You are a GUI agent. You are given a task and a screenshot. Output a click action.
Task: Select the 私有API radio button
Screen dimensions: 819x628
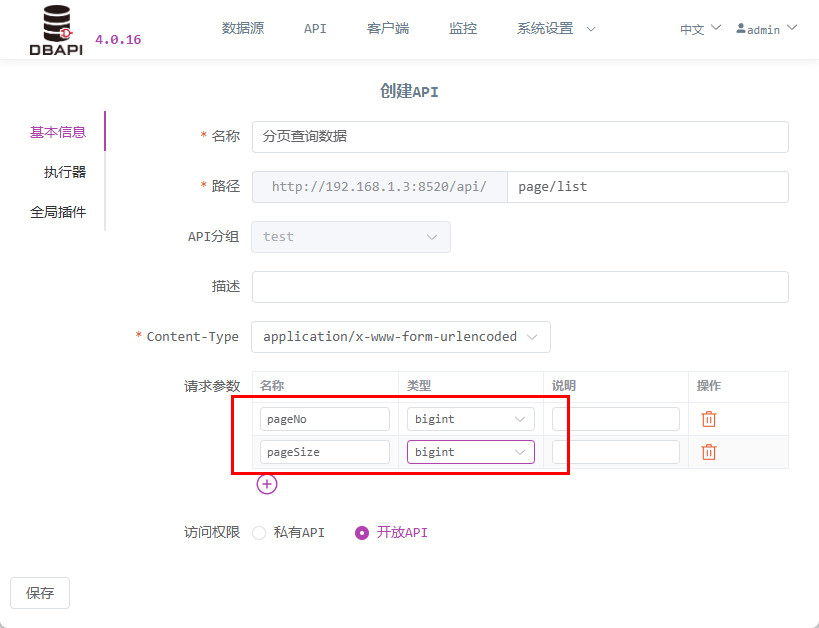point(259,533)
